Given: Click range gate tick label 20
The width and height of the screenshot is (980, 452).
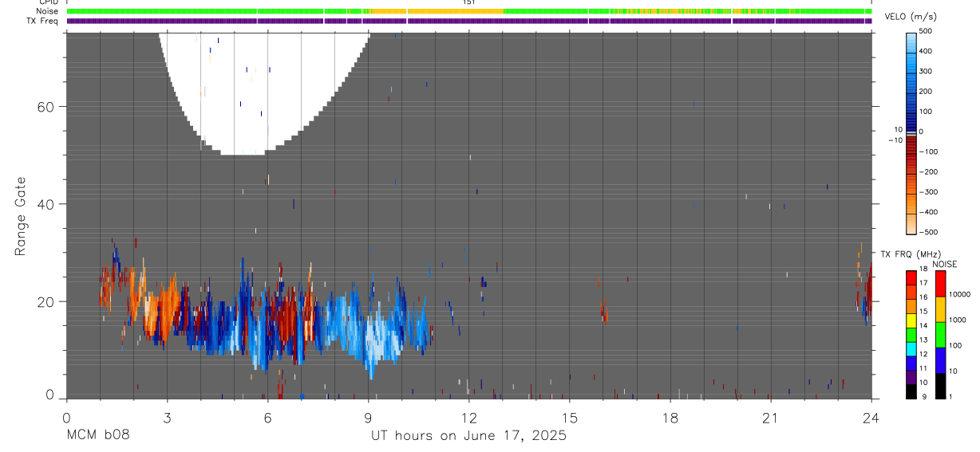Looking at the screenshot, I should (45, 301).
